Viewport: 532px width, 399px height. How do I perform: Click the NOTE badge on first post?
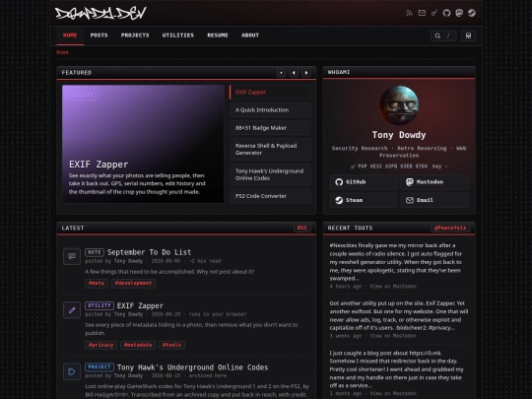(x=95, y=252)
